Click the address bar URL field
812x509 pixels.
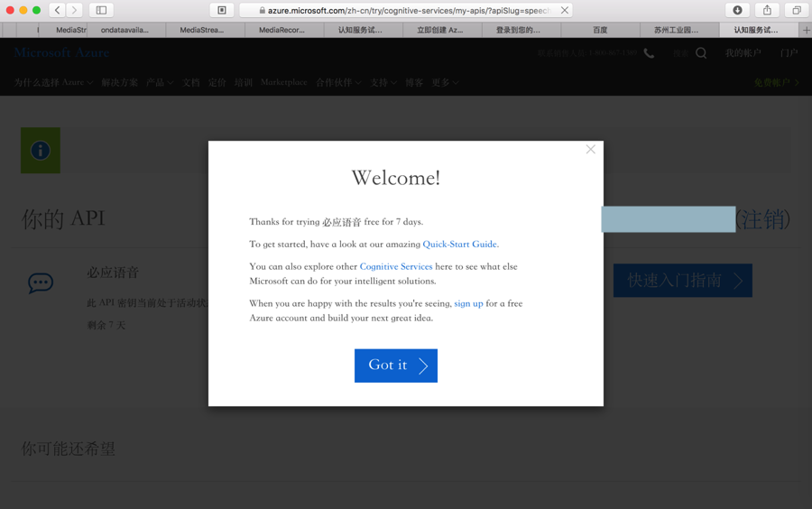[406, 10]
